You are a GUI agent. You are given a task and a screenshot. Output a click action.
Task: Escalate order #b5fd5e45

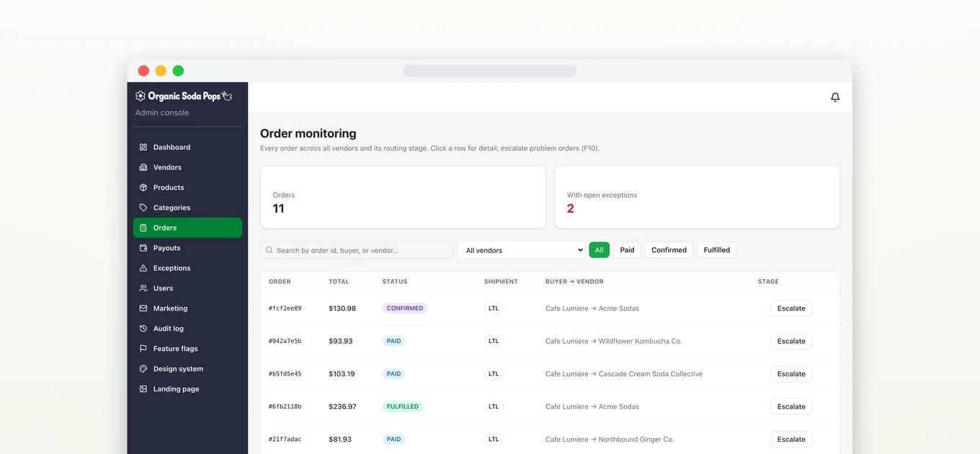[791, 374]
